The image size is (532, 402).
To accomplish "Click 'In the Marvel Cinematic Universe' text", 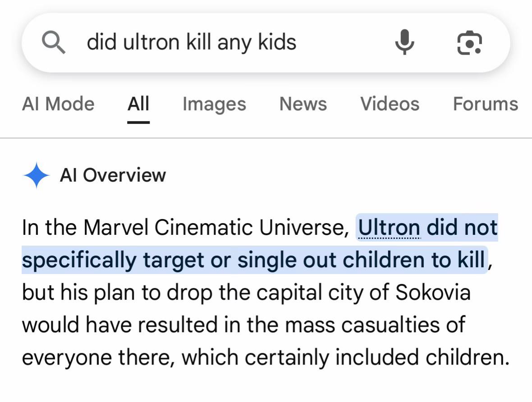I will pyautogui.click(x=185, y=227).
